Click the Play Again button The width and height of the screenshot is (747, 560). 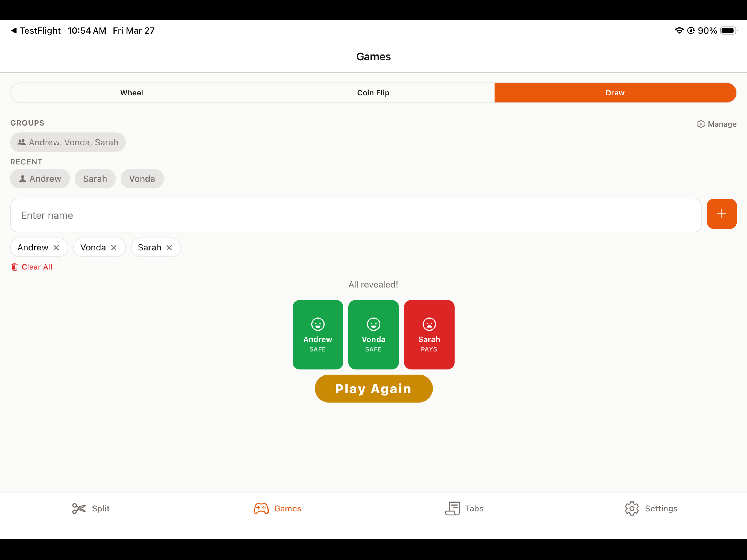click(x=373, y=389)
